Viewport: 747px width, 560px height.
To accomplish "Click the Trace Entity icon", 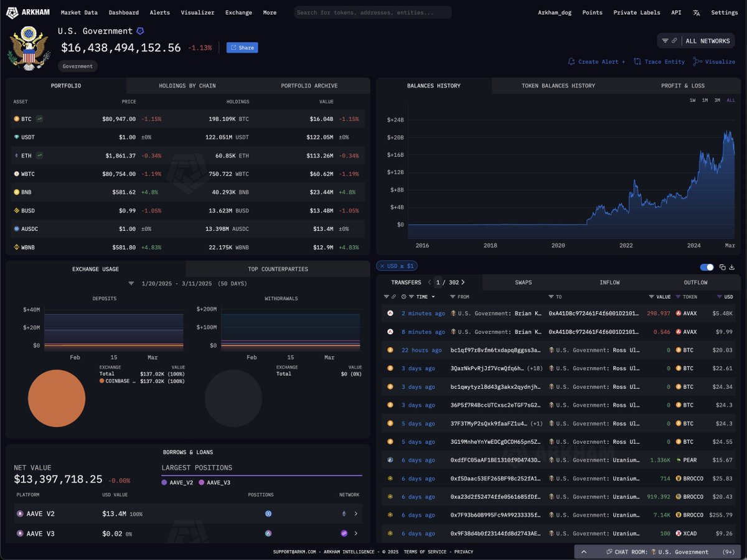I will [x=637, y=62].
